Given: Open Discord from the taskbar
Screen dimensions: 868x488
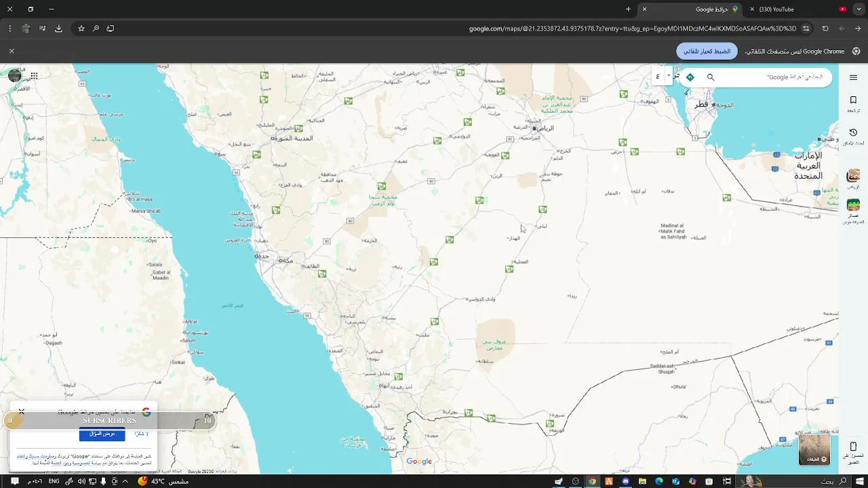Looking at the screenshot, I should pyautogui.click(x=625, y=481).
